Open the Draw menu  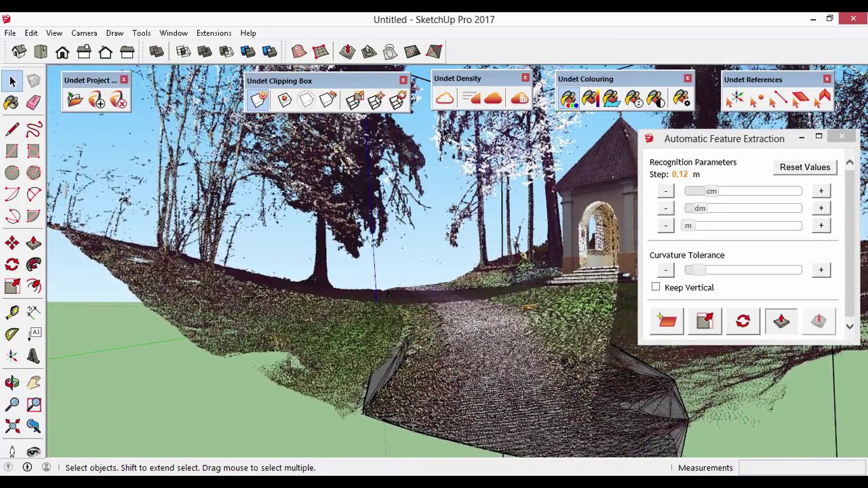(115, 33)
